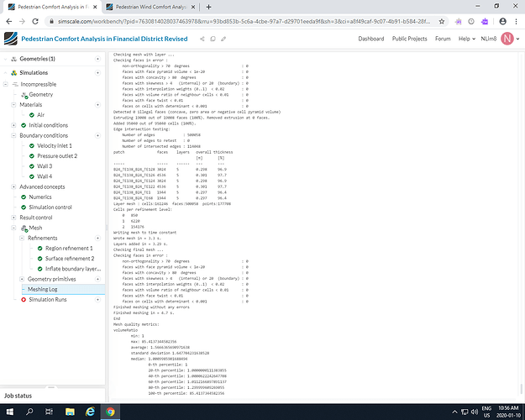Open Public Projects page
Image resolution: width=525 pixels, height=420 pixels.
click(x=409, y=39)
